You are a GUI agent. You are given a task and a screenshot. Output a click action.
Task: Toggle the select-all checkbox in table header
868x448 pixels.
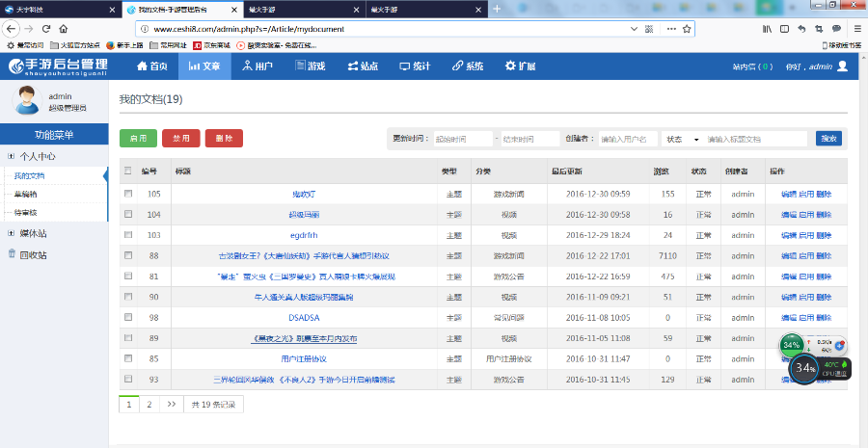(x=128, y=171)
